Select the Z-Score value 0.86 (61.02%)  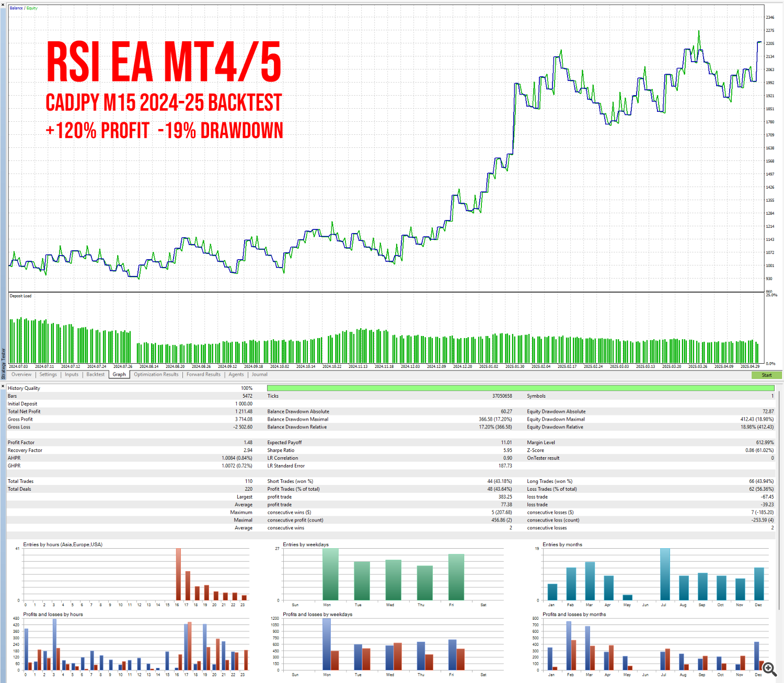coord(759,450)
